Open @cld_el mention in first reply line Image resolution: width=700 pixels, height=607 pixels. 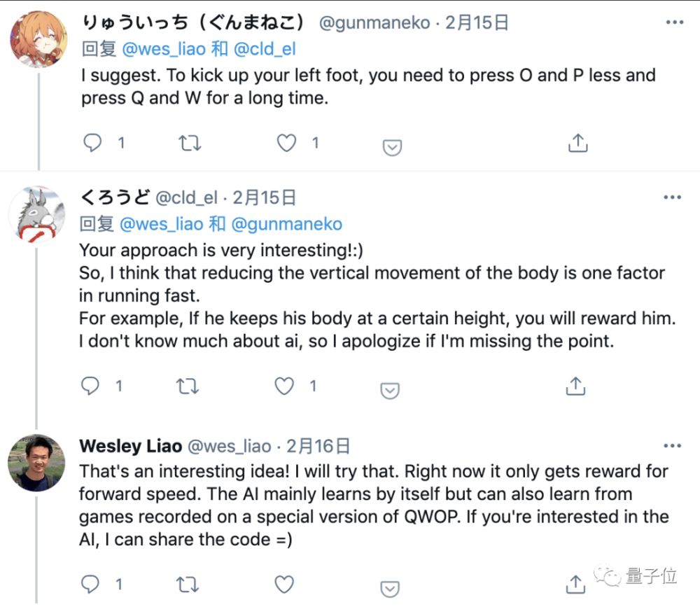coord(265,49)
